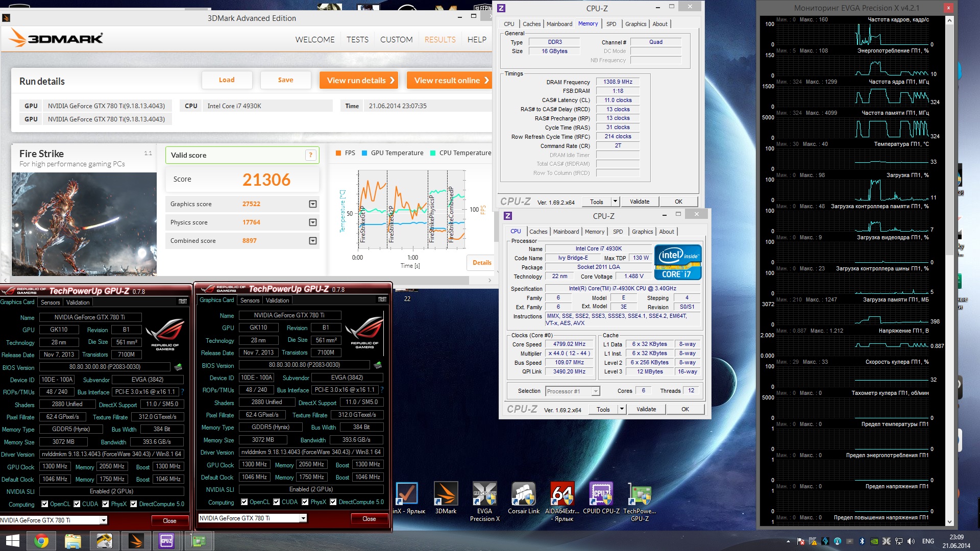Open GPU selector dropdown in right GPU-Z
The image size is (980, 551).
tap(303, 518)
